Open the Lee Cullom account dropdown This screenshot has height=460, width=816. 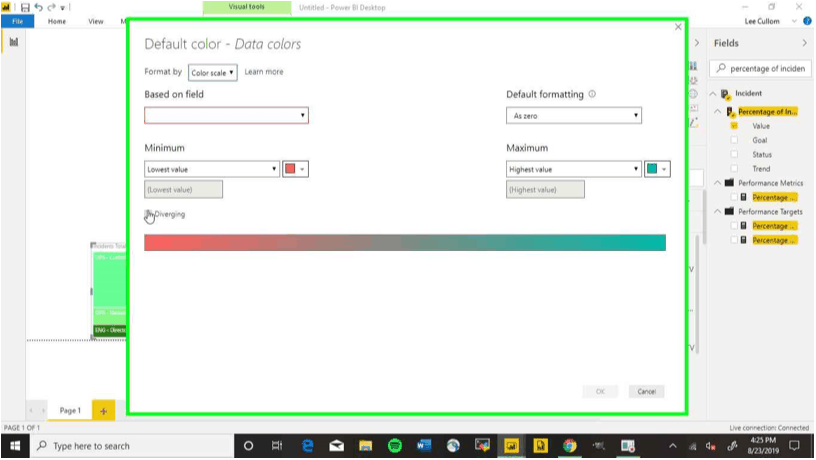tap(794, 21)
